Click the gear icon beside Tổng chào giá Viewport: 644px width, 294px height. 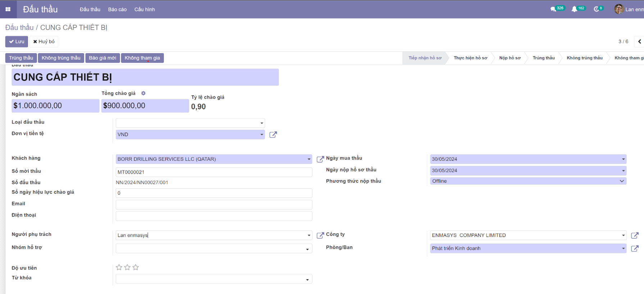coord(143,93)
